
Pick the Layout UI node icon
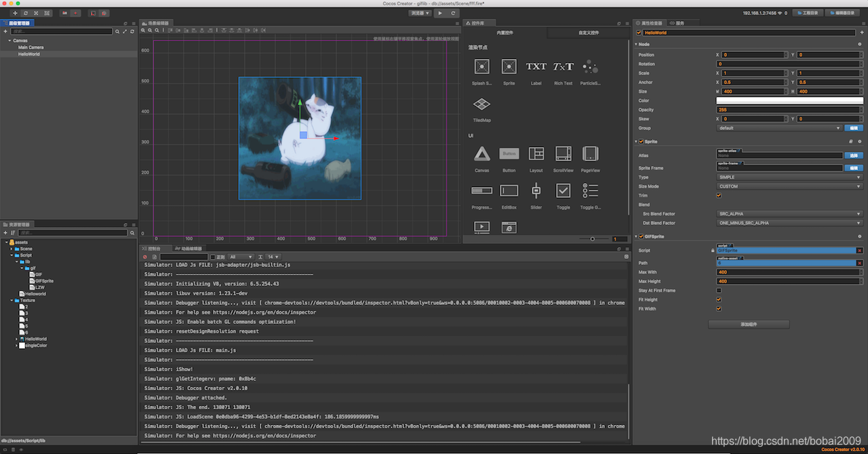coord(536,154)
